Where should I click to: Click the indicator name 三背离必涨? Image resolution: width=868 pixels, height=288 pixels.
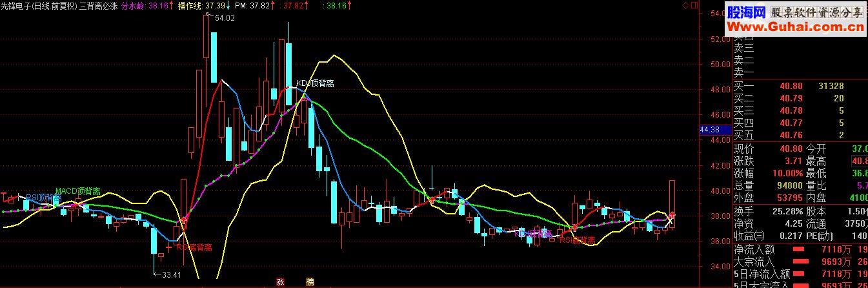click(x=98, y=5)
